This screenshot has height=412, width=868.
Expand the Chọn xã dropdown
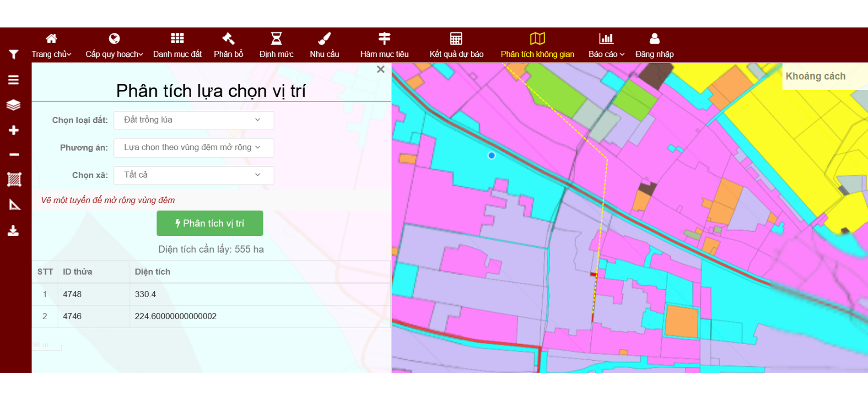coord(194,175)
